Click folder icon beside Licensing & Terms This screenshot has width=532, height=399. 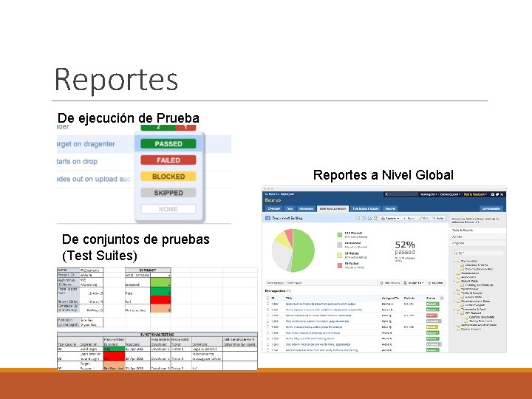point(463,265)
